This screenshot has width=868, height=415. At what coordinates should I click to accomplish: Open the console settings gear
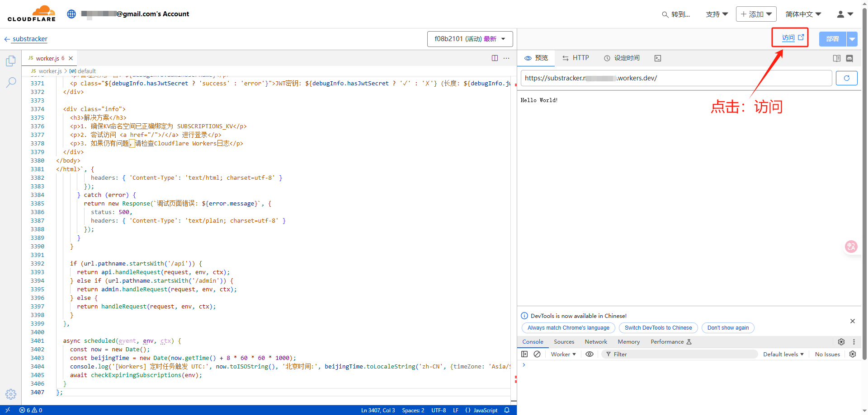[853, 354]
